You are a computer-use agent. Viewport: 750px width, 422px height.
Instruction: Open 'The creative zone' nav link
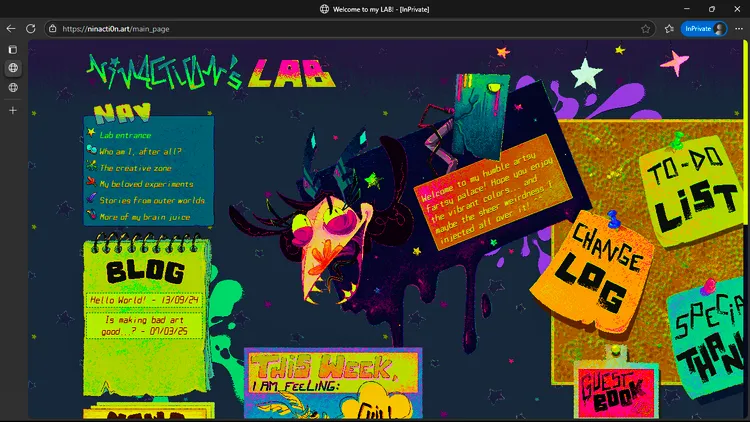pos(135,167)
